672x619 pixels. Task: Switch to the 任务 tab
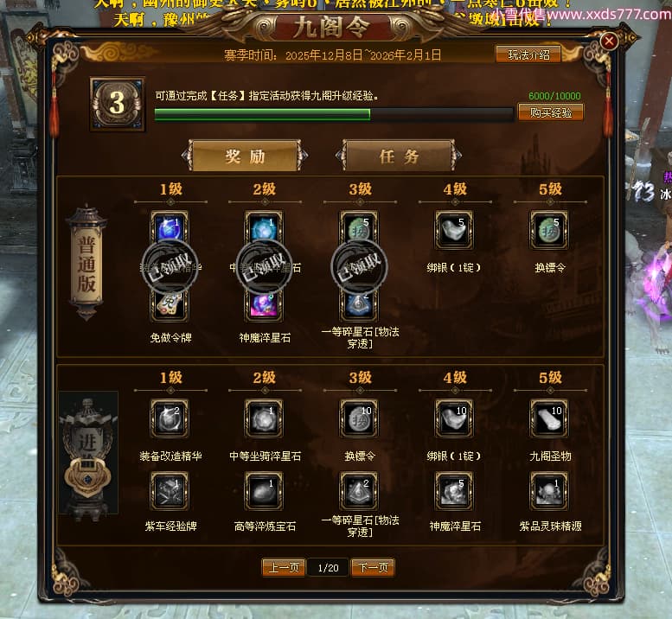click(x=399, y=156)
